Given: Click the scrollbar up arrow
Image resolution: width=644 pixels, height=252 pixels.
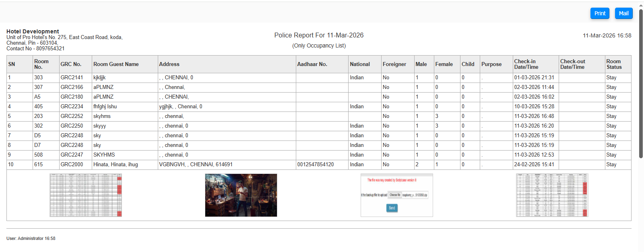Looking at the screenshot, I should tap(641, 5).
